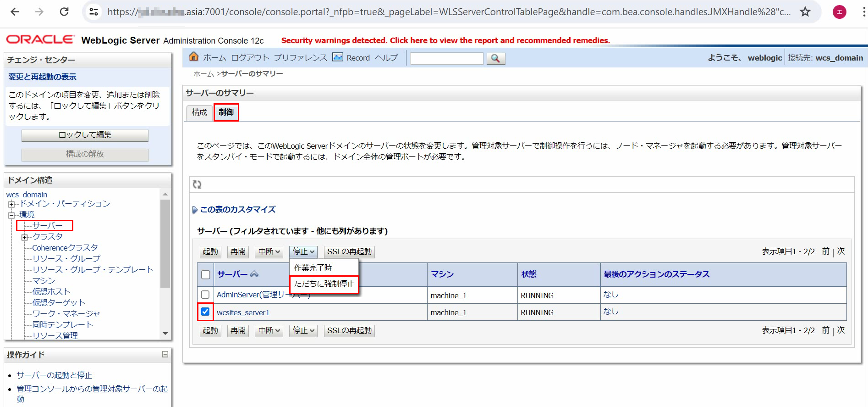Check the AdminServer row checkbox

pos(205,295)
